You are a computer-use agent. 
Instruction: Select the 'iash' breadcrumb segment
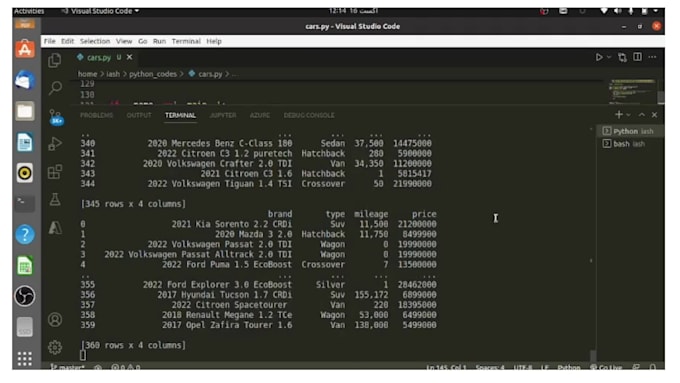(x=113, y=74)
